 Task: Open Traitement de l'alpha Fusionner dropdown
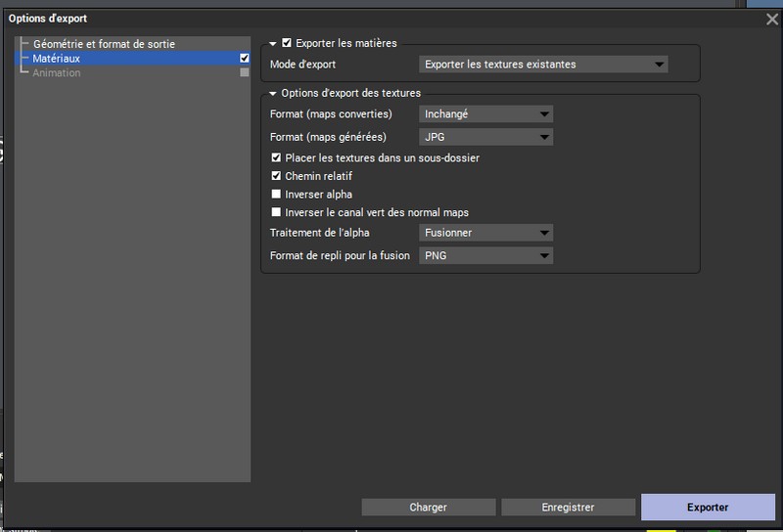click(x=485, y=233)
